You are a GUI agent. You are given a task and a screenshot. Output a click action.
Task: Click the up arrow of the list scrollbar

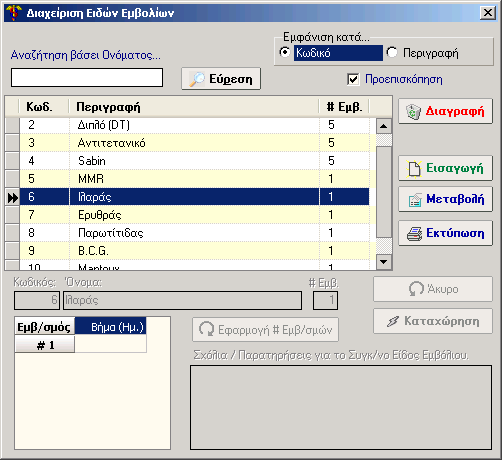384,126
